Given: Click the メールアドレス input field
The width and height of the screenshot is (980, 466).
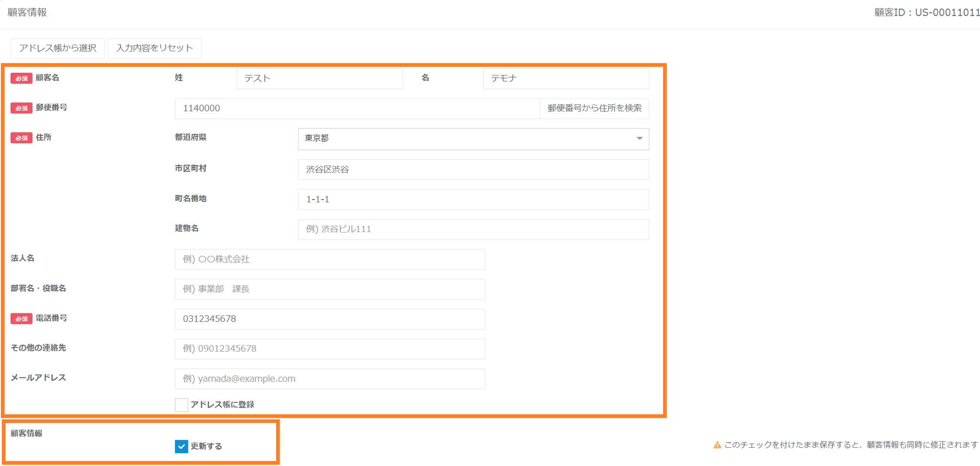Looking at the screenshot, I should coord(330,379).
